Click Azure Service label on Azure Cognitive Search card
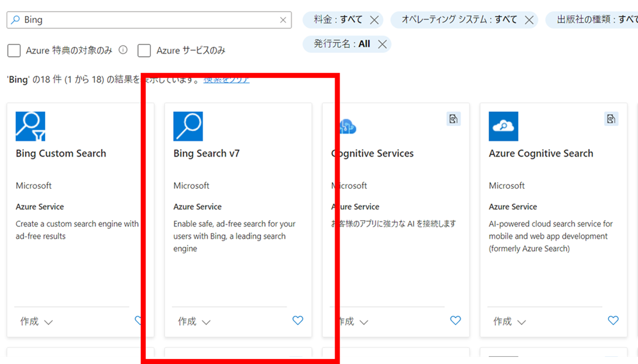The width and height of the screenshot is (638, 364). coord(512,207)
